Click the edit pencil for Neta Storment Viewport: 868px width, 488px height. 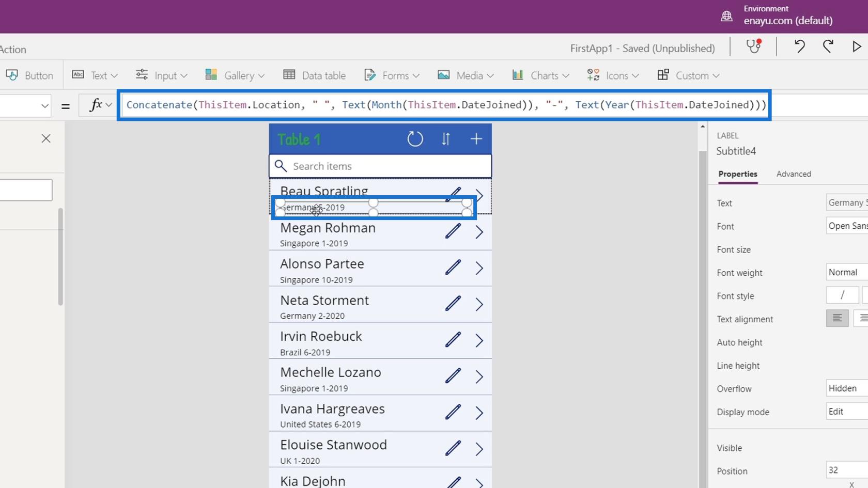(453, 303)
